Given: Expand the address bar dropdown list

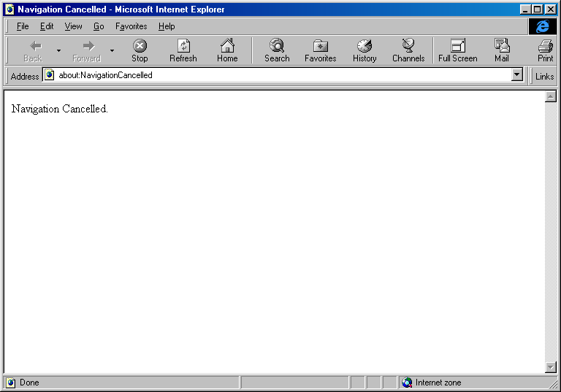Looking at the screenshot, I should (x=516, y=74).
